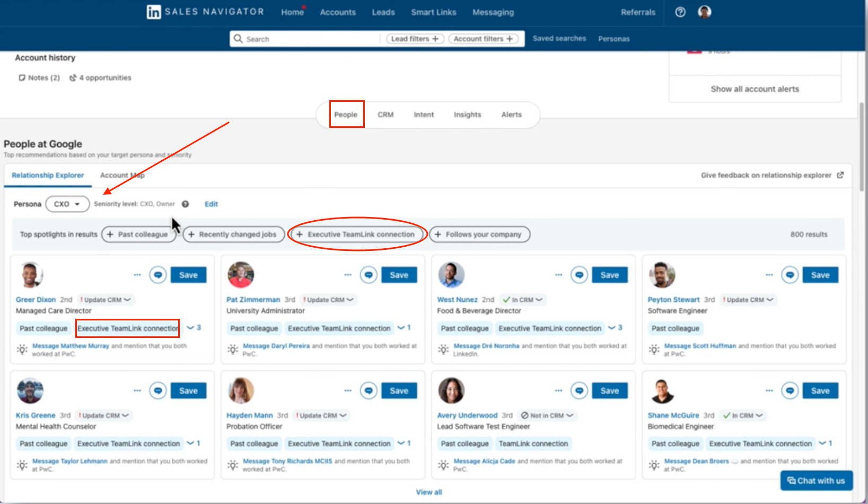Open more options for West Nunez
This screenshot has height=504, width=868.
click(x=558, y=275)
